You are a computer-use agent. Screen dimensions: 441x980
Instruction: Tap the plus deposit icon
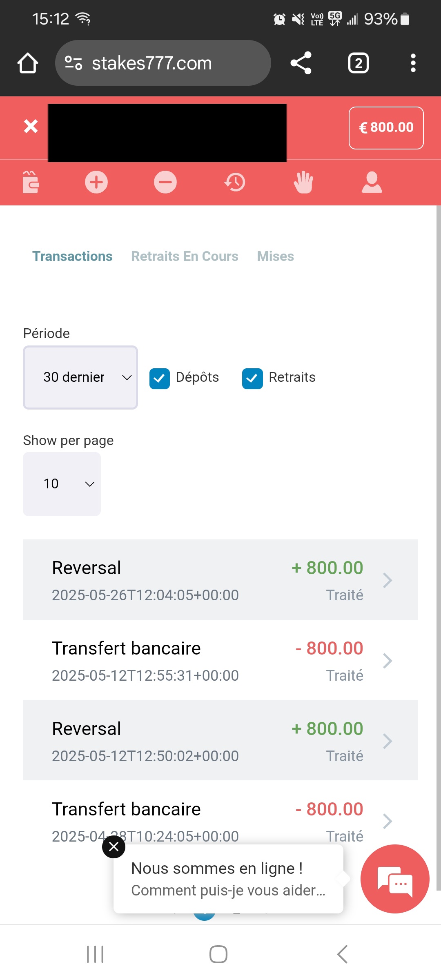tap(96, 182)
